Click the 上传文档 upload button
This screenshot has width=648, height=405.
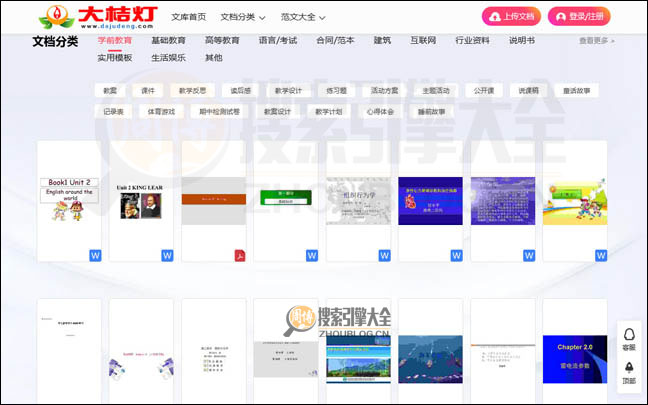pyautogui.click(x=511, y=17)
